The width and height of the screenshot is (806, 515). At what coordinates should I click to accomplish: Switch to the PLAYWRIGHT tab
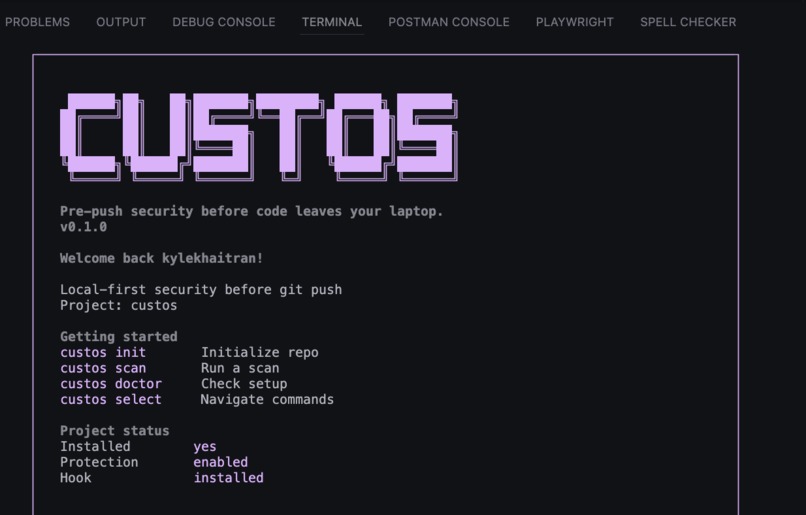(575, 22)
